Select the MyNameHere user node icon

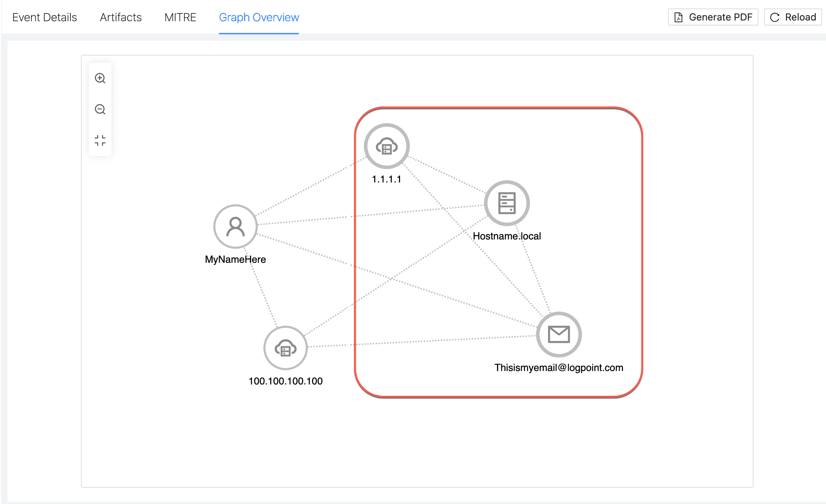[x=235, y=226]
